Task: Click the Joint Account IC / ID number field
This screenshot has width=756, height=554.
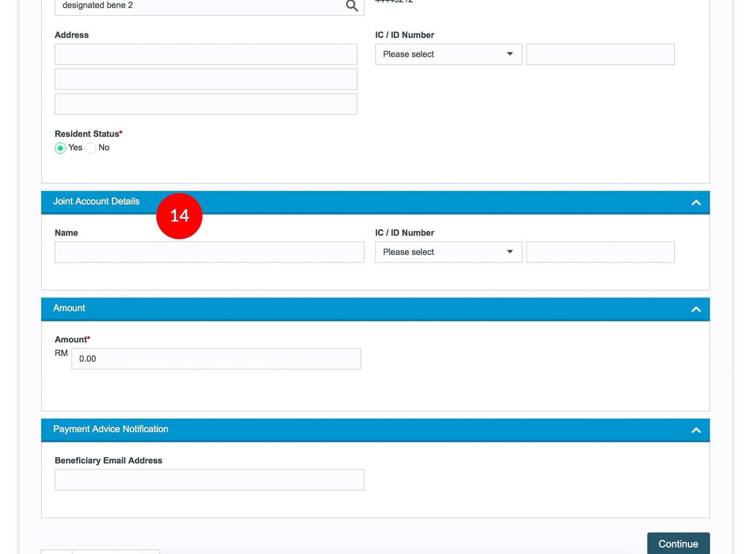Action: (x=600, y=252)
